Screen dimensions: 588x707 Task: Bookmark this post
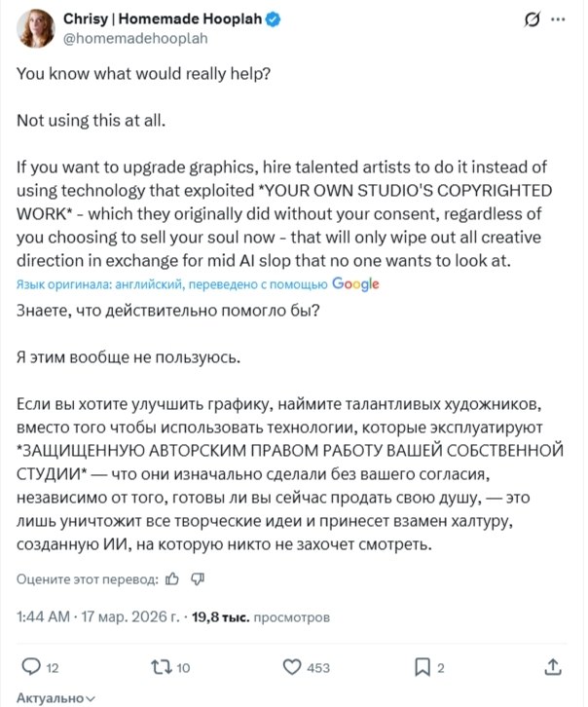tap(423, 667)
